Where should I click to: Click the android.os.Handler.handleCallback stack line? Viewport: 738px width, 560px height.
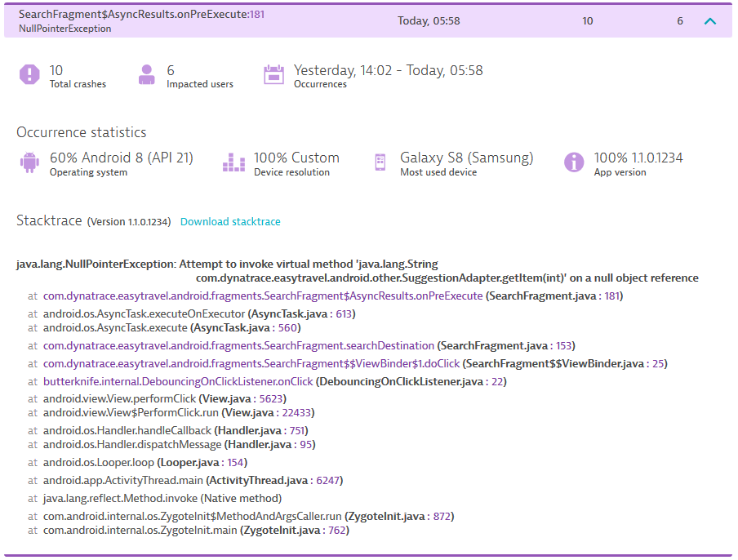tap(168, 431)
